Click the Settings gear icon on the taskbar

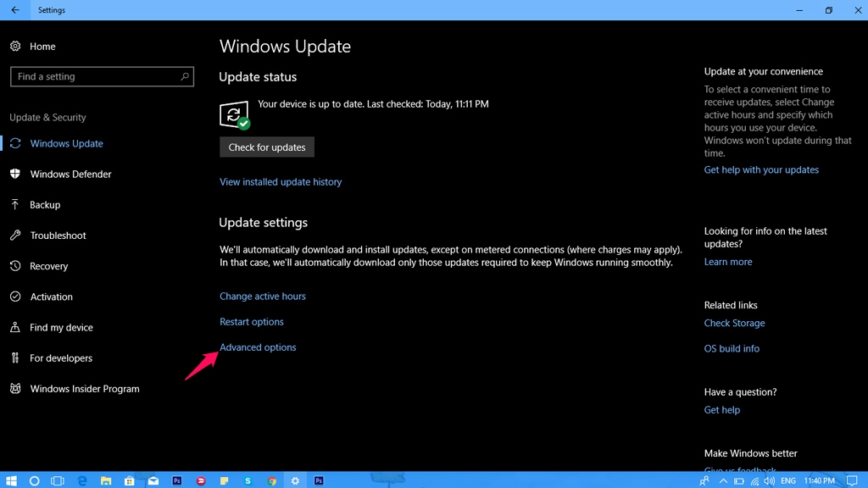click(295, 480)
